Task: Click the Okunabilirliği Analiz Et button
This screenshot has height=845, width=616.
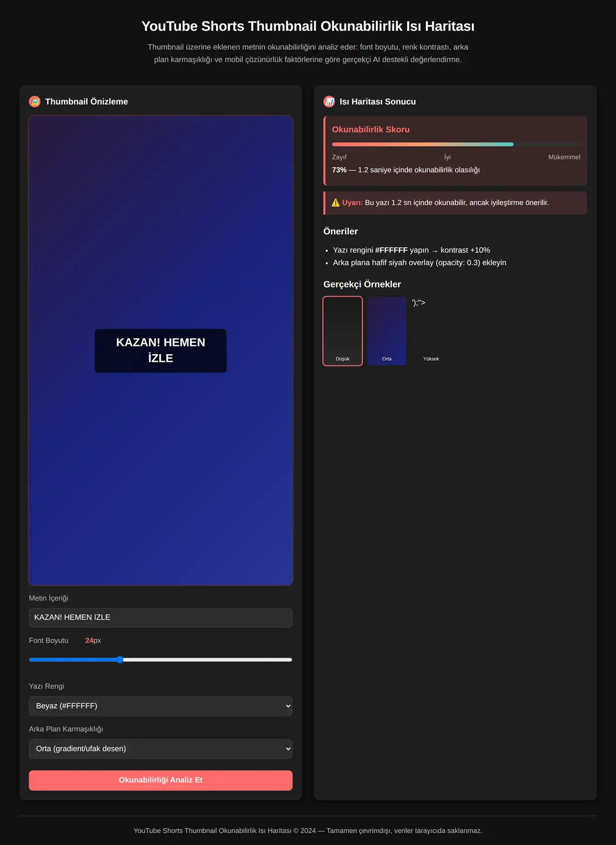Action: (x=161, y=780)
